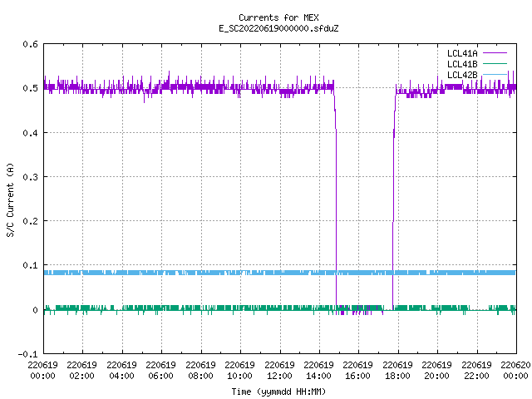Screen dimensions: 532x399
Task: Click the x-axis label 'Time (yymmdd HH:MM)'
Action: 278,392
